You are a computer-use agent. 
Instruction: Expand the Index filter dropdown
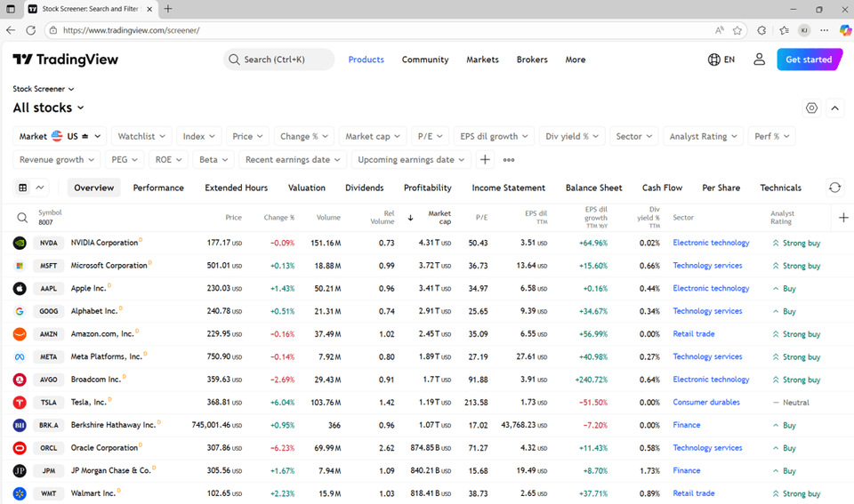(198, 136)
